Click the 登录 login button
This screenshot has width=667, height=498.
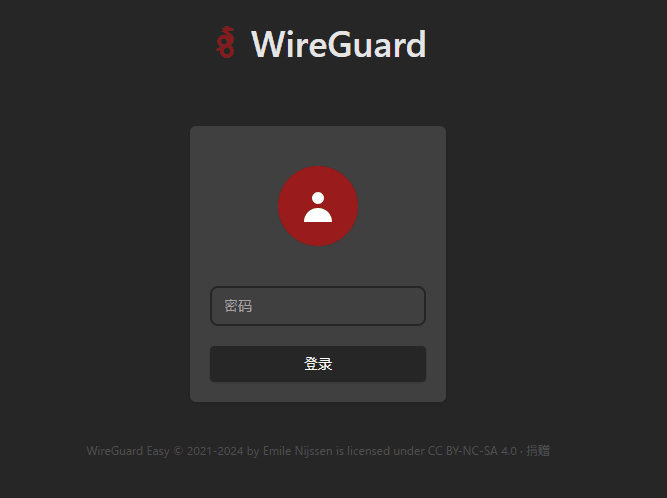point(318,364)
